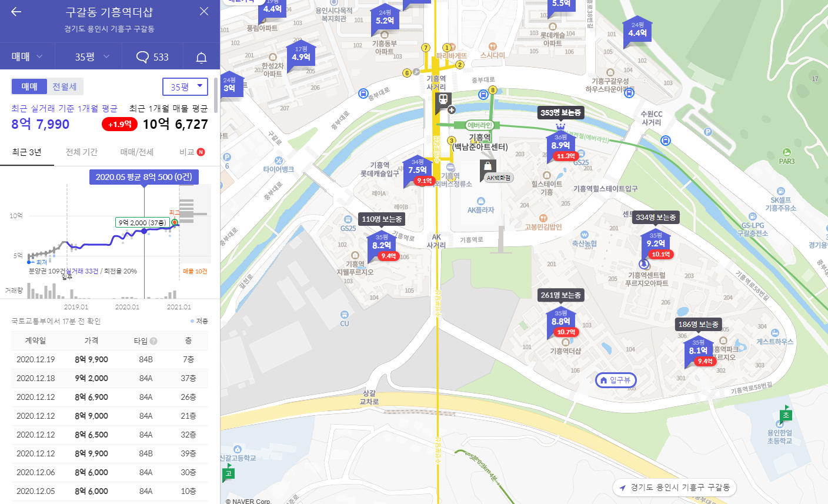828x504 pixels.
Task: Open the 533 comments speech bubble
Action: click(152, 56)
